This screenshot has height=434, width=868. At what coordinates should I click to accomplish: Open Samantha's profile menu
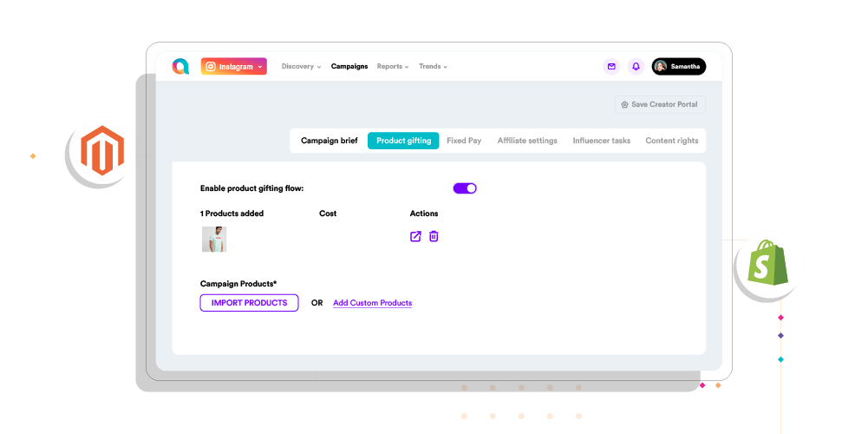click(x=679, y=67)
